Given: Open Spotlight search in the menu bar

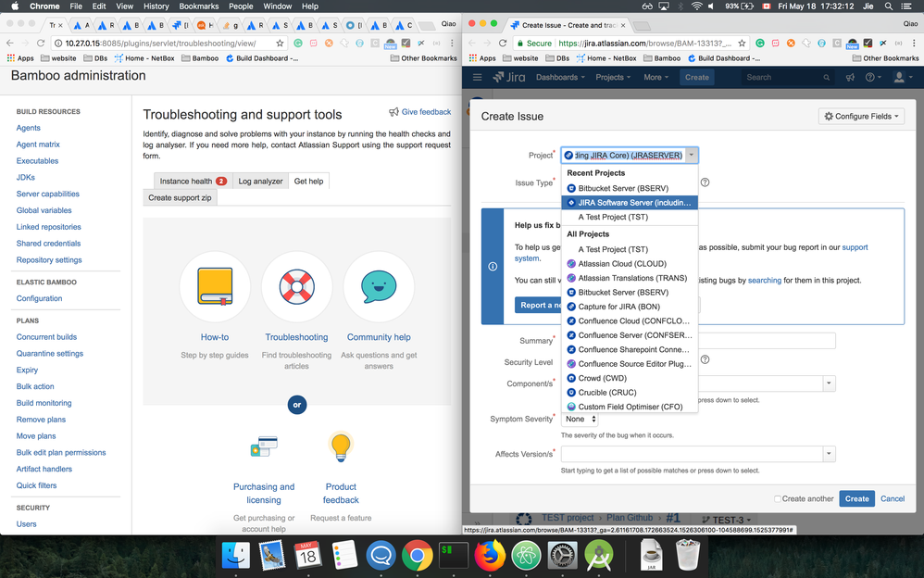Looking at the screenshot, I should [x=889, y=6].
